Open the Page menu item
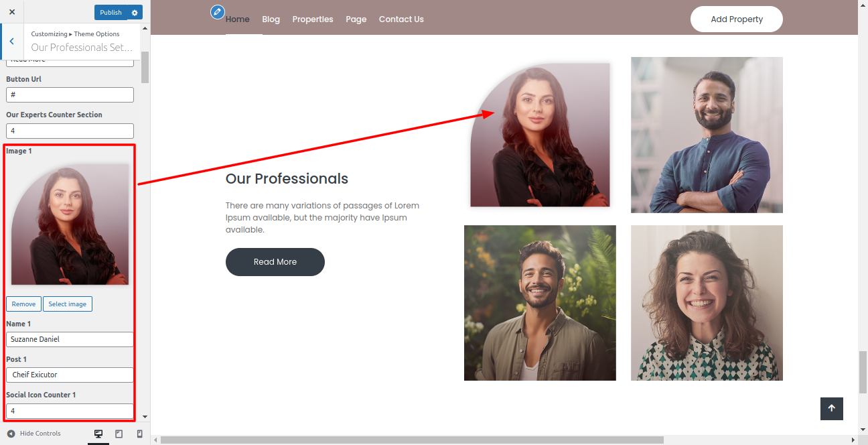This screenshot has width=868, height=445. (356, 19)
